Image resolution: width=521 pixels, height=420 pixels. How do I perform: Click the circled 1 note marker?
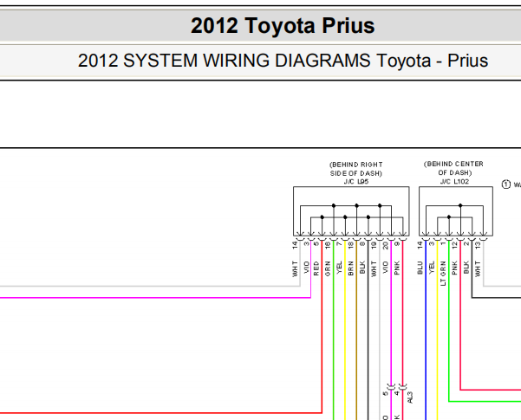[505, 184]
